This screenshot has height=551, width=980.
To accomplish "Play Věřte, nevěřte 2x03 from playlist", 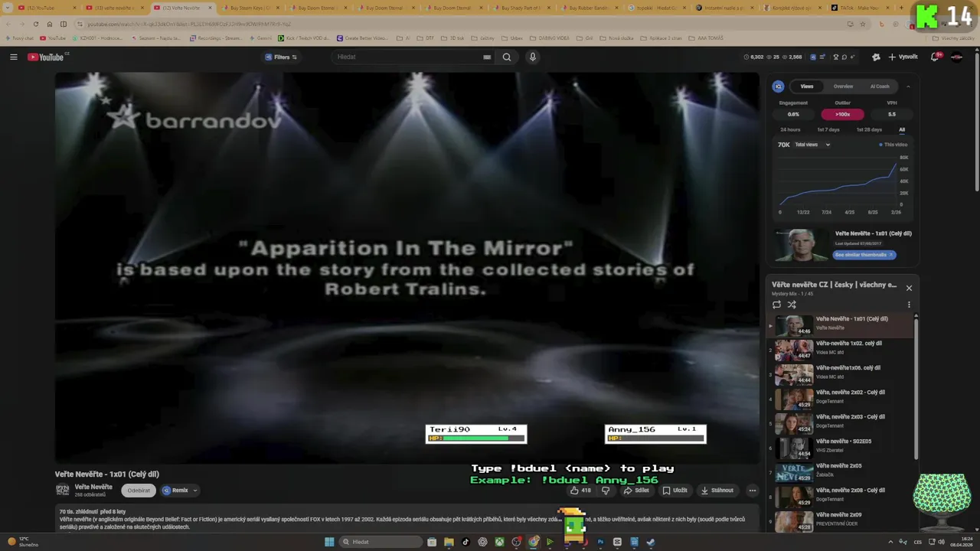I will coord(841,422).
